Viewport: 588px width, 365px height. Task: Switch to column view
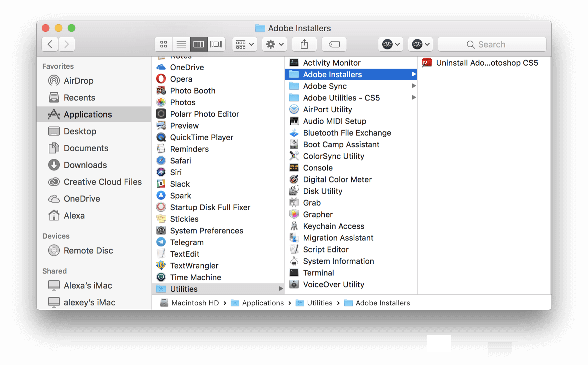[x=199, y=44]
